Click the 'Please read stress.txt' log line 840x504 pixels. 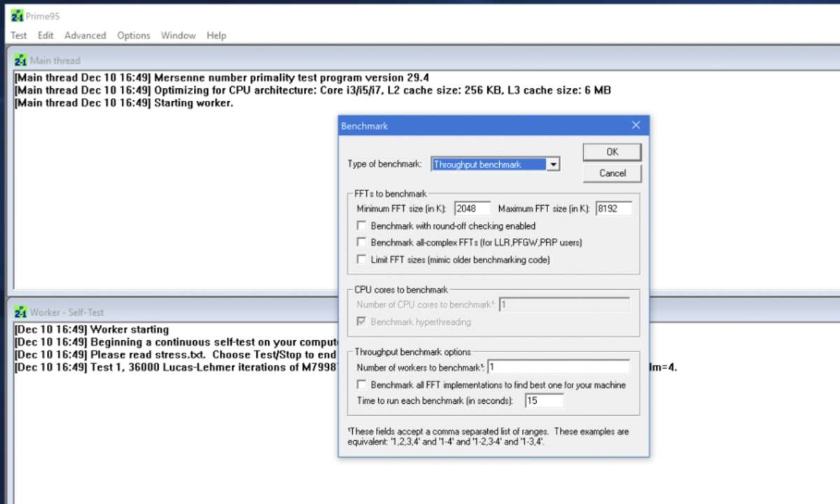coord(176,355)
